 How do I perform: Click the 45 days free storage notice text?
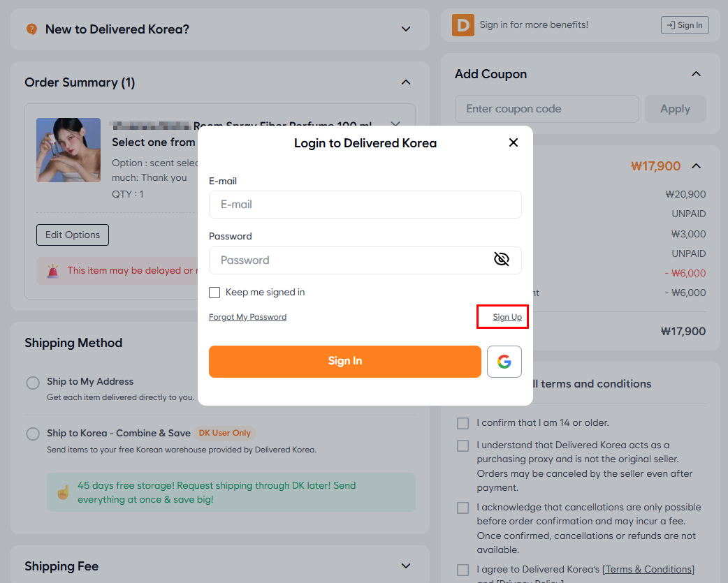pyautogui.click(x=217, y=492)
